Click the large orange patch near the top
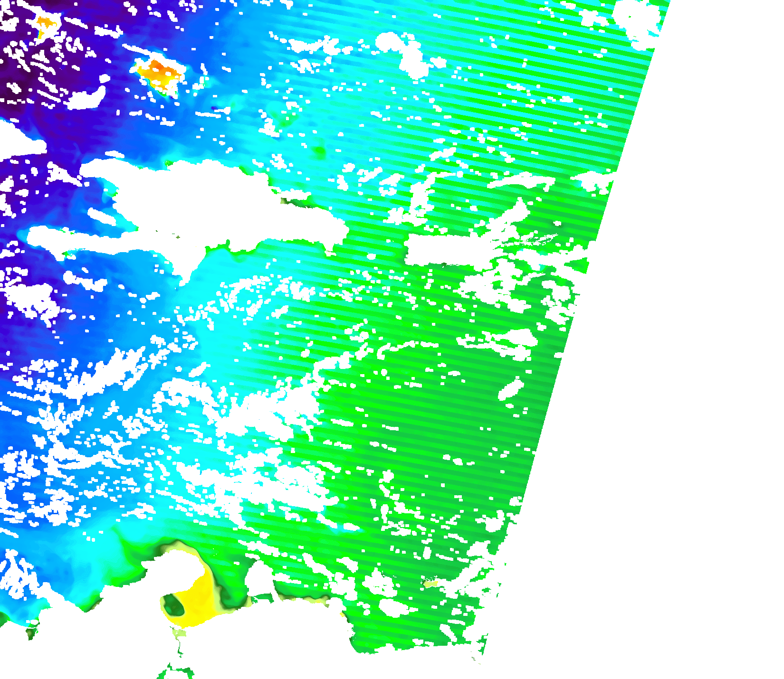The image size is (784, 679). [x=160, y=73]
